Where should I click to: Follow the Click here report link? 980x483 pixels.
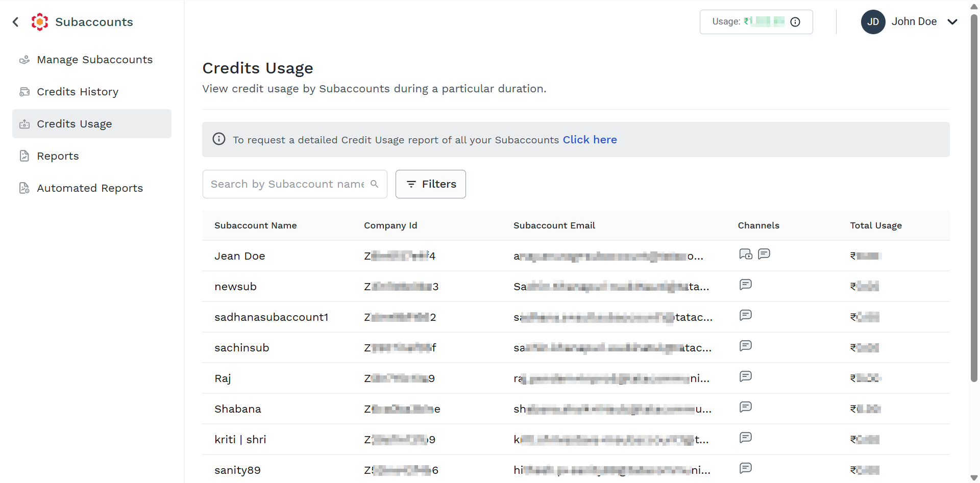pyautogui.click(x=590, y=140)
